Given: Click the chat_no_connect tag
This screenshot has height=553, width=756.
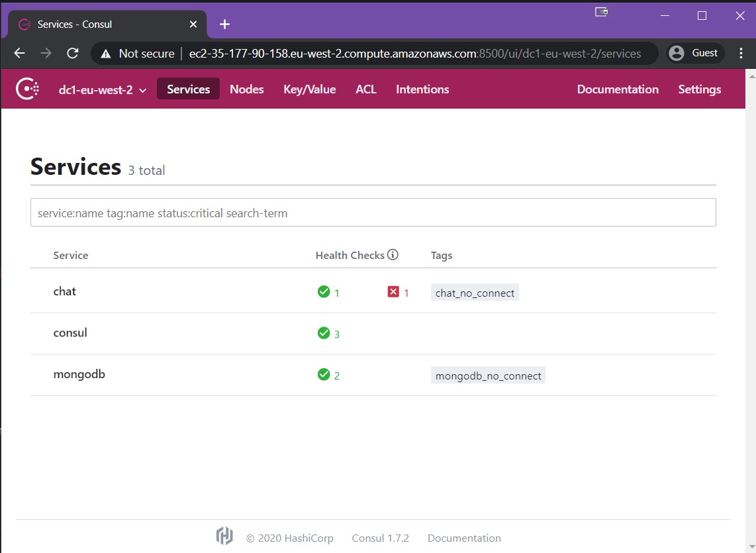Looking at the screenshot, I should [475, 293].
